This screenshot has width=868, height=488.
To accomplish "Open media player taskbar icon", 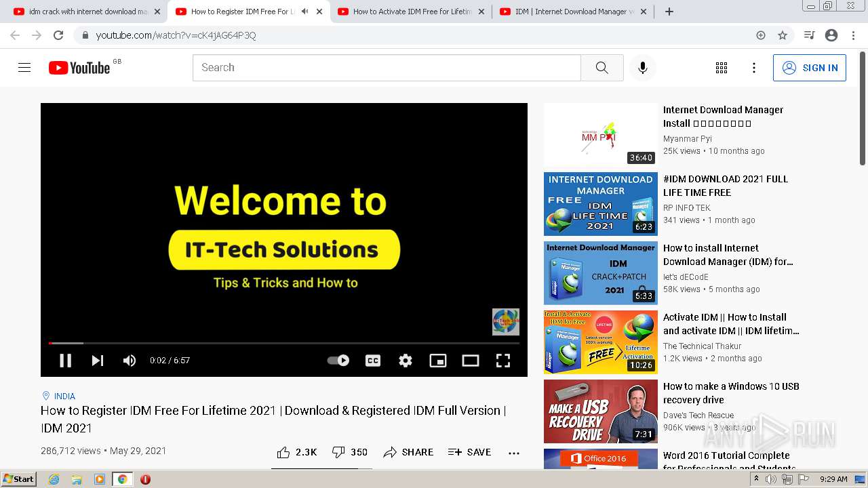I will [100, 479].
